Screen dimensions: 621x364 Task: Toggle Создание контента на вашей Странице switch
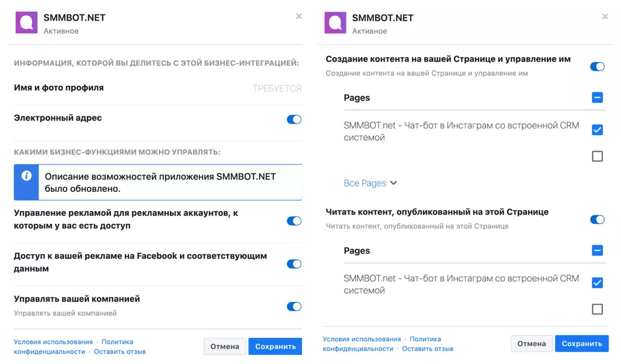[x=597, y=67]
